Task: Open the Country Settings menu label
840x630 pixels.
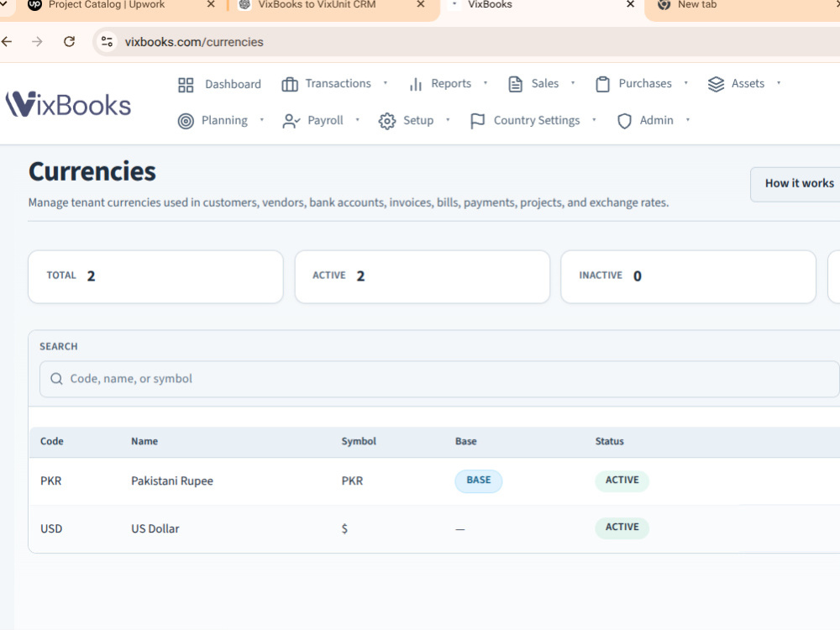Action: (x=537, y=120)
